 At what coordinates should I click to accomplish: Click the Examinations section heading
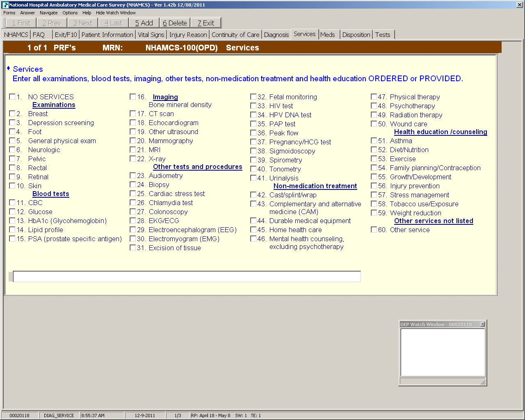(54, 105)
